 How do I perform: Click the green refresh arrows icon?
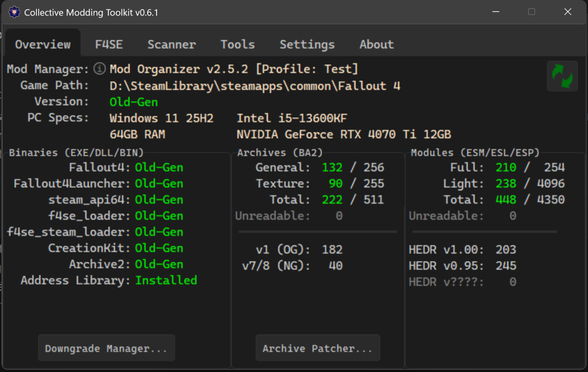click(x=562, y=76)
